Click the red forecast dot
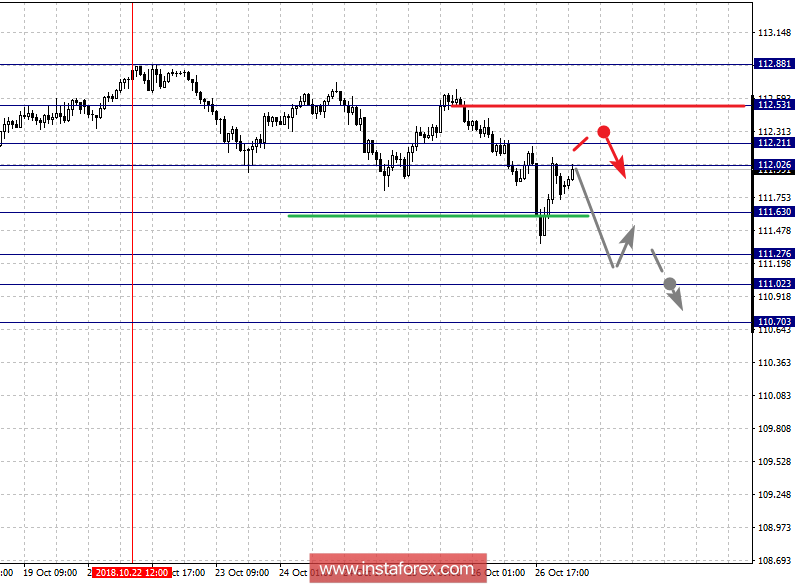The height and width of the screenshot is (584, 795). (x=603, y=132)
